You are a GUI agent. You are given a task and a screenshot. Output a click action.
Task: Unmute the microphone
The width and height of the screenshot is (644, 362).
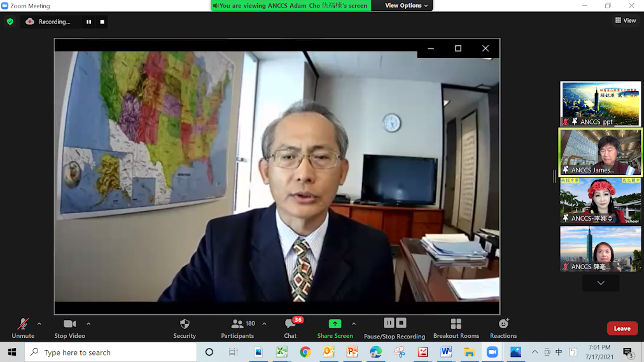pyautogui.click(x=23, y=328)
